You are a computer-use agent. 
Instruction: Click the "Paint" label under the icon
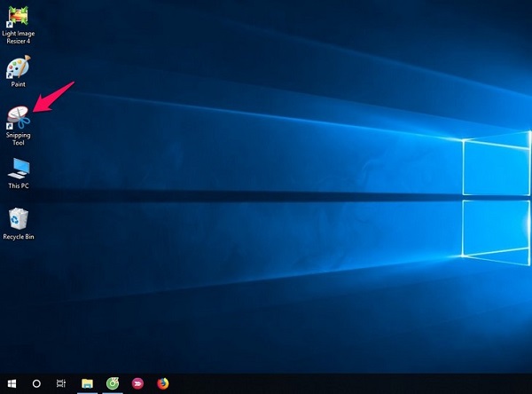18,84
